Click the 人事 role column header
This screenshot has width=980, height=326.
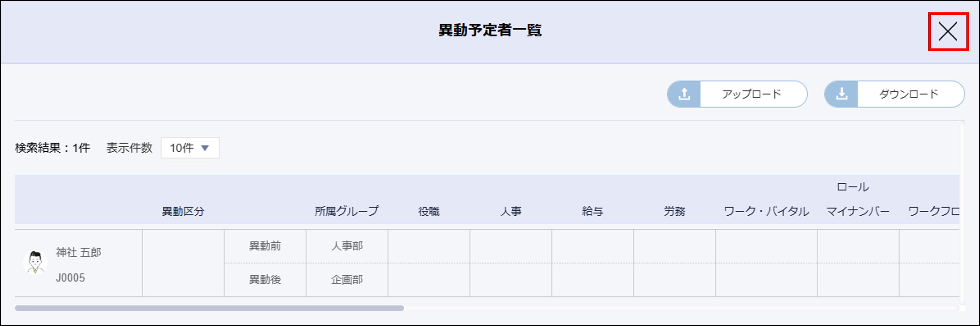coord(511,211)
